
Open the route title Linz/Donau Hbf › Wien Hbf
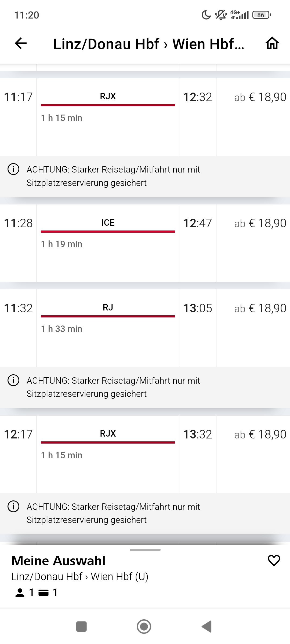(x=148, y=44)
